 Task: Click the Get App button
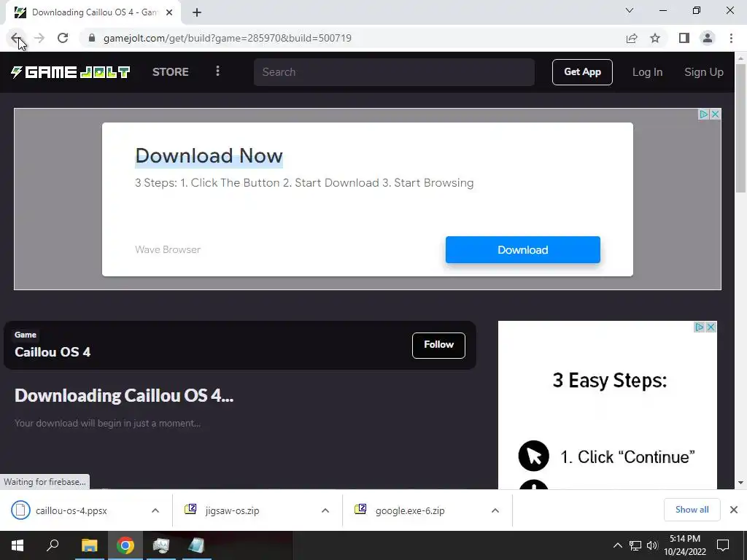click(582, 72)
